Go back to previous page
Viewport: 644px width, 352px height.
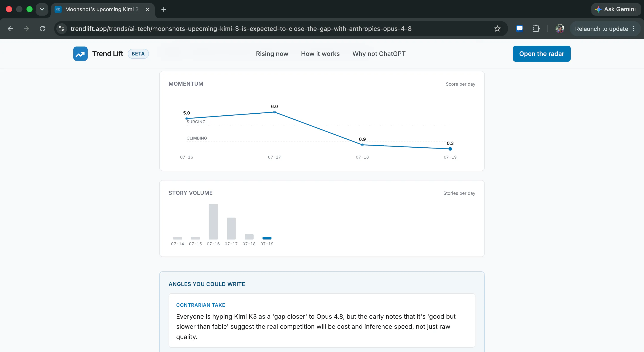11,29
